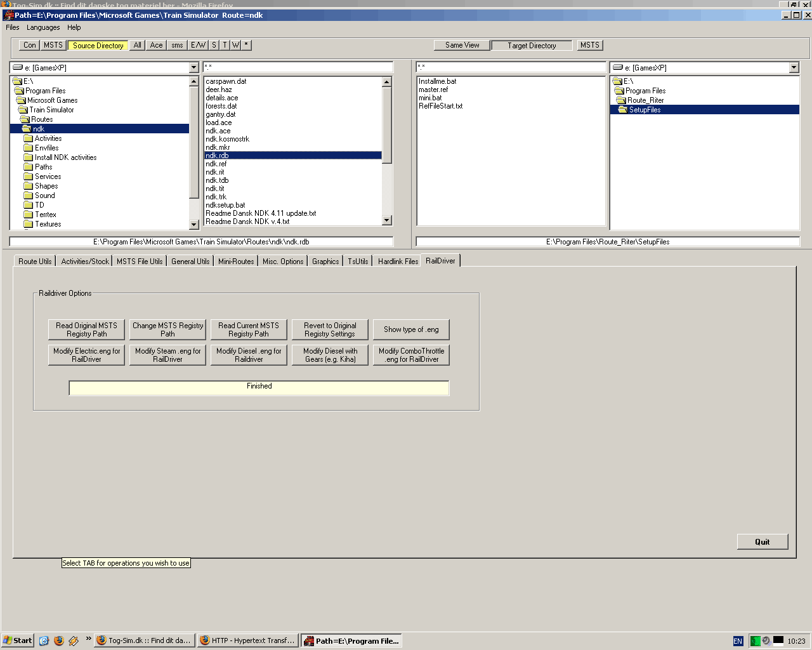The image size is (812, 650).
Task: Toggle the Ace file filter button
Action: click(x=156, y=45)
